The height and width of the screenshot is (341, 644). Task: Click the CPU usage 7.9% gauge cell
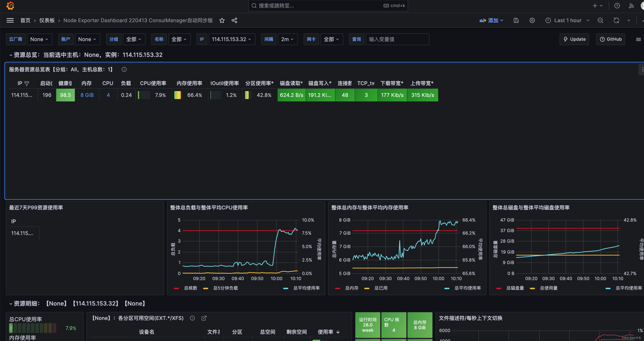[x=154, y=95]
